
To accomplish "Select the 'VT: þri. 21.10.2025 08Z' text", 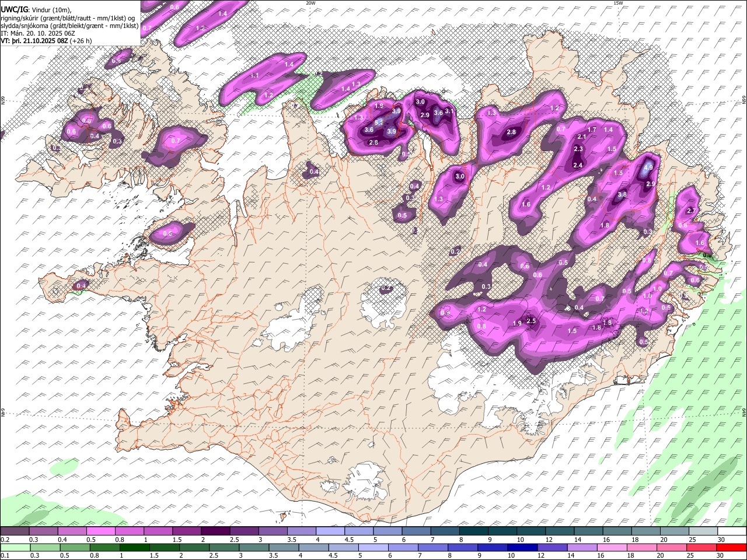I will [x=34, y=41].
